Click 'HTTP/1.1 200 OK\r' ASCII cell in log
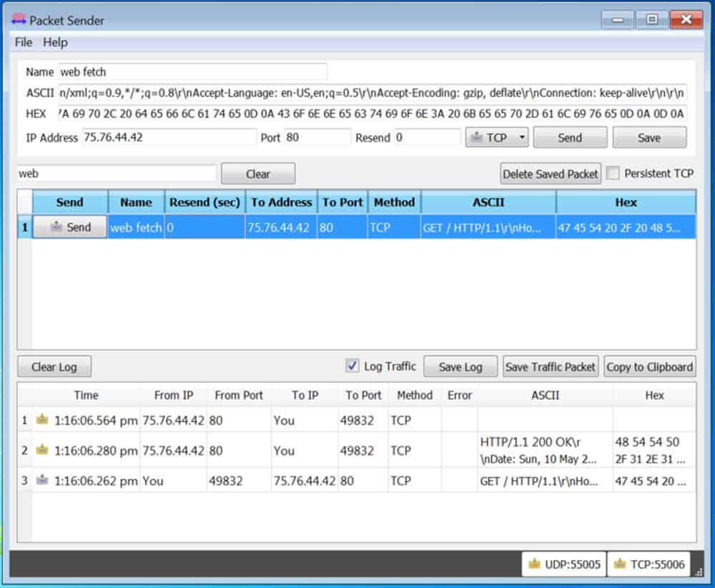 pos(546,450)
